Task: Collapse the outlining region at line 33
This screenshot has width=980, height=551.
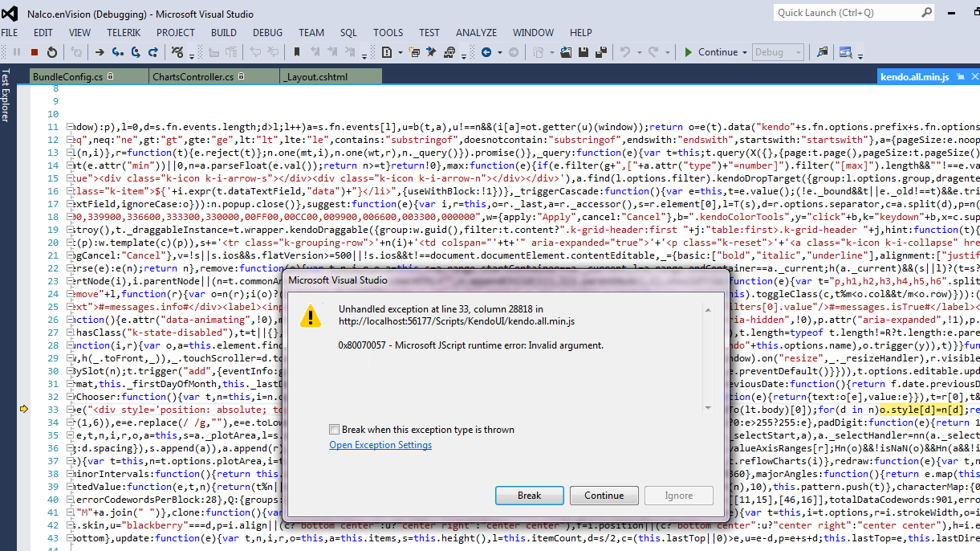Action: pyautogui.click(x=70, y=410)
